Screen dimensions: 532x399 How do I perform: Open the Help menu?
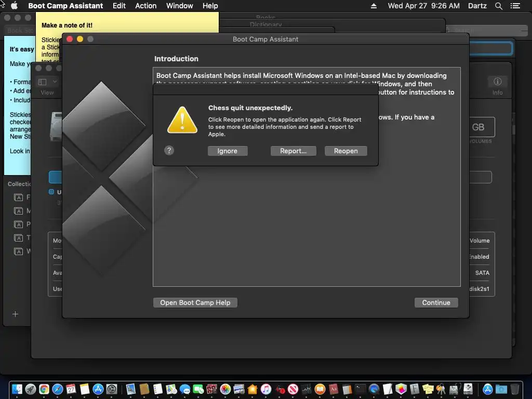point(210,6)
